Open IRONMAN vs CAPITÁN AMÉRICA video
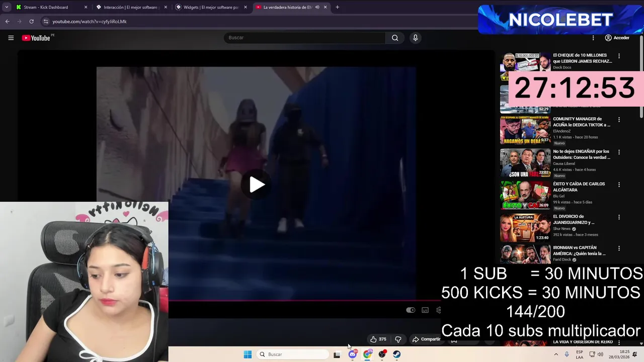Image resolution: width=644 pixels, height=362 pixels. point(579,250)
